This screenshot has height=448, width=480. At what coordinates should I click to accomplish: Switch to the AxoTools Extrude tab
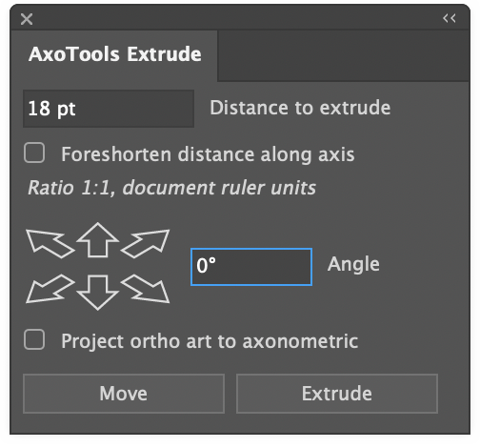(114, 54)
